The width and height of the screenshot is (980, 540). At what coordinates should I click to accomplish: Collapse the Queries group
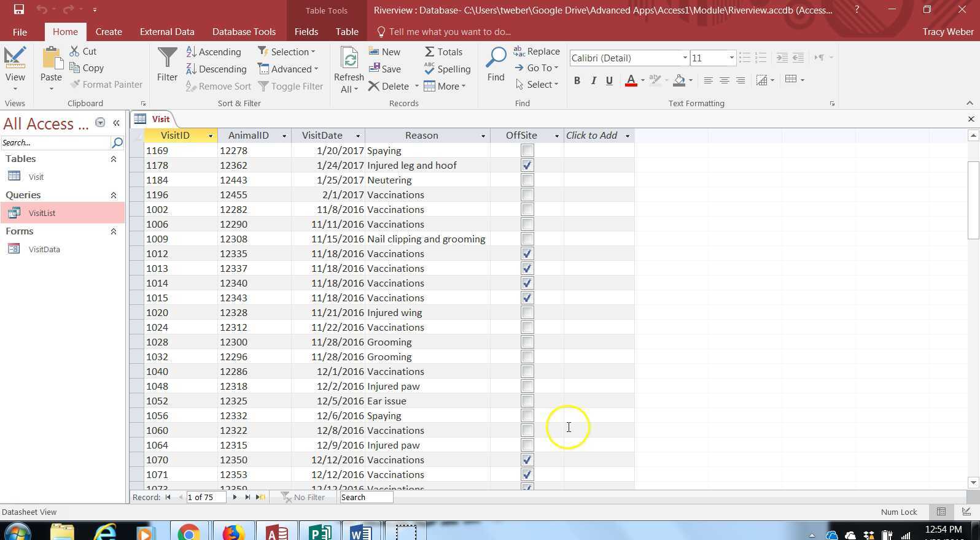pos(114,195)
